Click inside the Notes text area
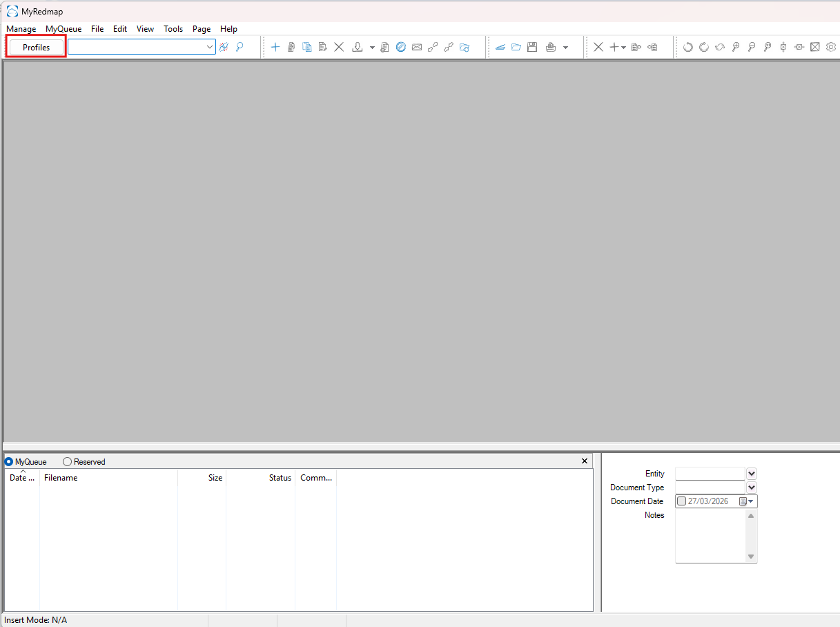 [x=710, y=536]
